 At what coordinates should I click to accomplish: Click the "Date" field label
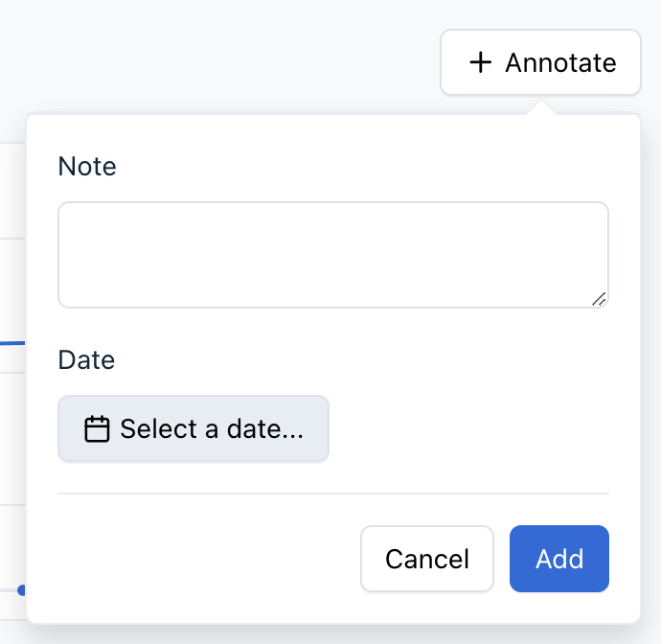(x=86, y=360)
